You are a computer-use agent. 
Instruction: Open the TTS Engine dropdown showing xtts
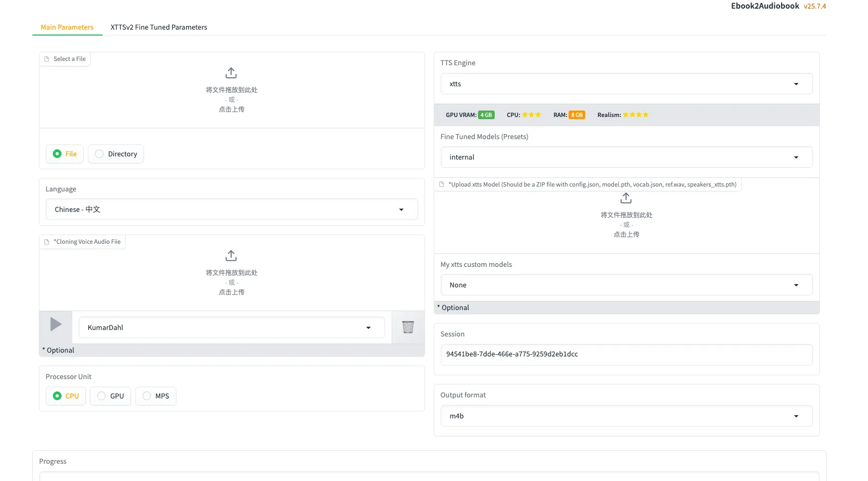pos(626,84)
